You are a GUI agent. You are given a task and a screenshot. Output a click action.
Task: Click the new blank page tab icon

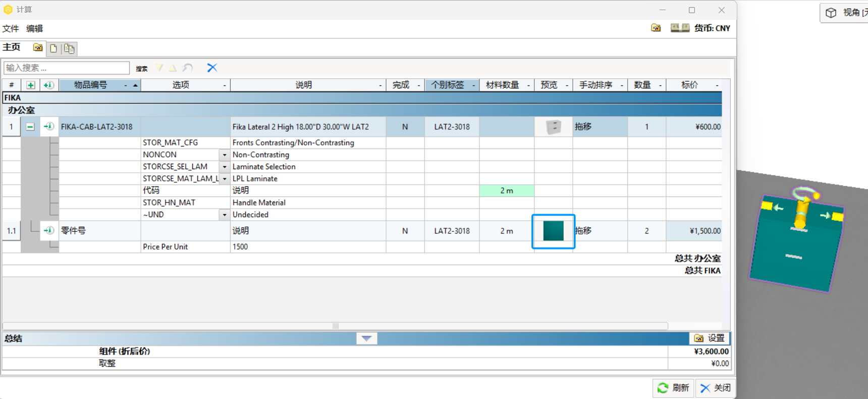53,48
